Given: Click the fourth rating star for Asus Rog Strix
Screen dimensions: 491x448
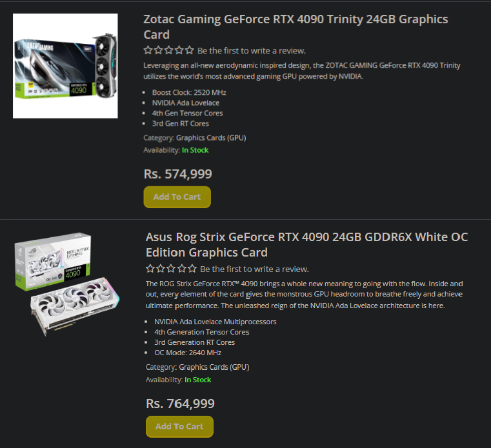Looking at the screenshot, I should click(181, 269).
